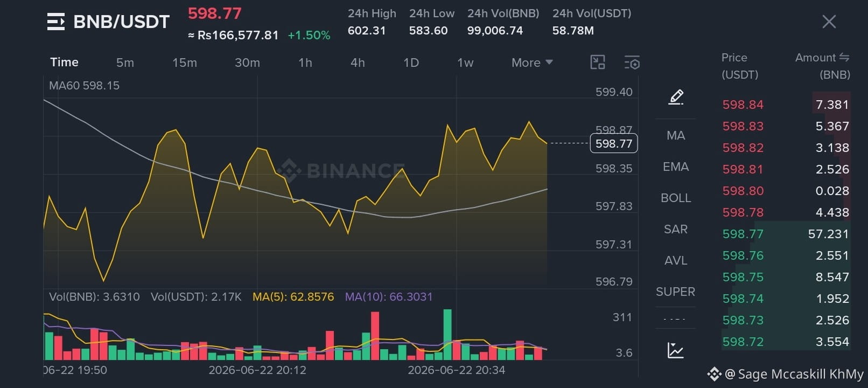Toggle the SAR indicator
Image resolution: width=868 pixels, height=388 pixels.
coord(676,229)
